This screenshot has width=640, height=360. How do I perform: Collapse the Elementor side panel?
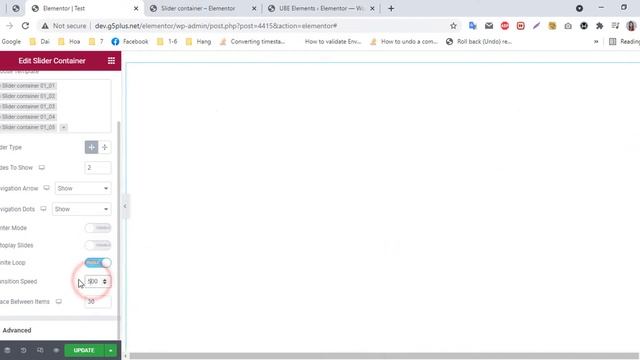[x=125, y=206]
